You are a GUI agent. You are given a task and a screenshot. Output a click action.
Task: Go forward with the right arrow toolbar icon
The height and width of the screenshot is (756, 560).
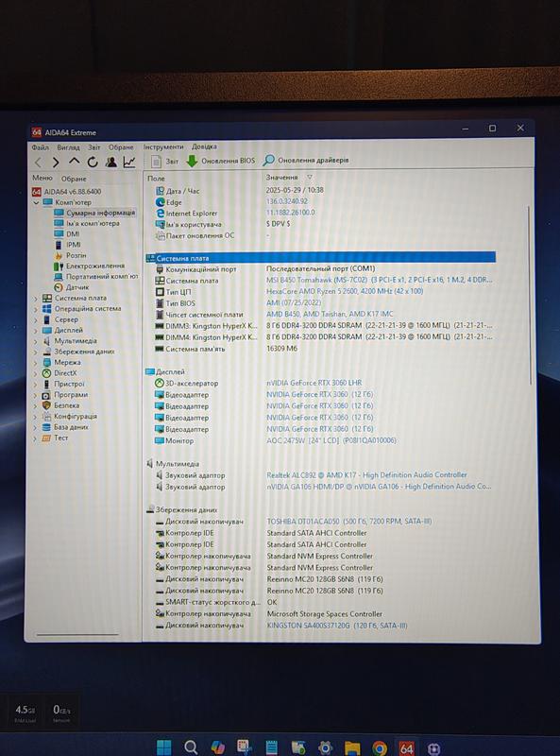coord(56,163)
